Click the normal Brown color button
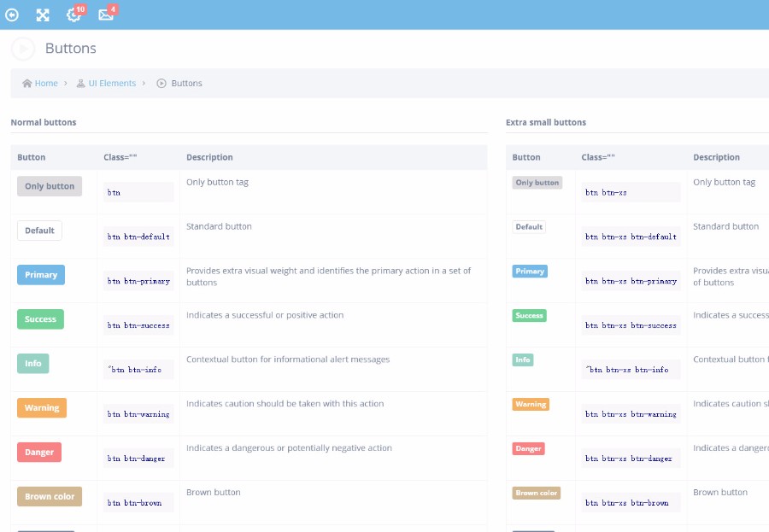Image resolution: width=769 pixels, height=532 pixels. [50, 496]
